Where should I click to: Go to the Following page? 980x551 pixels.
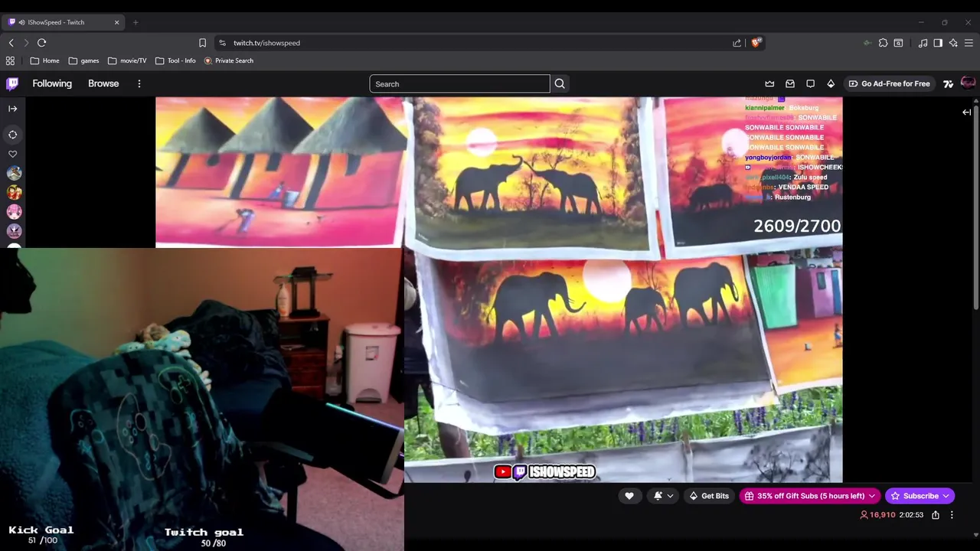[x=52, y=83]
